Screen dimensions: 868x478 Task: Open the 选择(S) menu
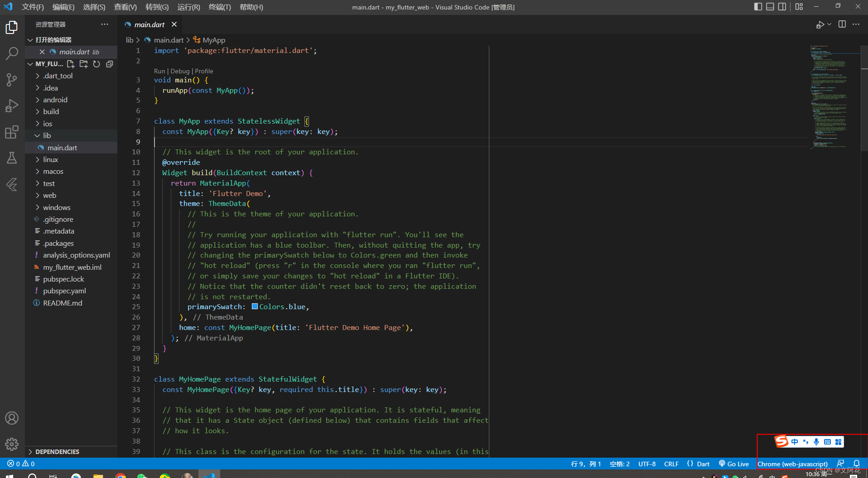coord(94,7)
